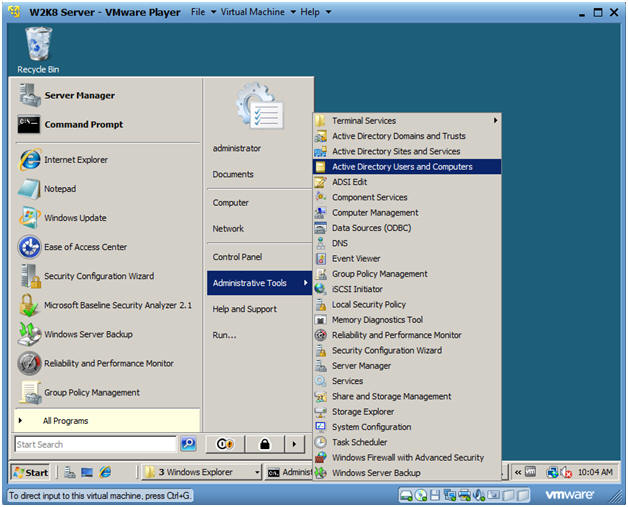Image resolution: width=628 pixels, height=507 pixels.
Task: Expand the Terminal Services submenu
Action: pyautogui.click(x=407, y=121)
